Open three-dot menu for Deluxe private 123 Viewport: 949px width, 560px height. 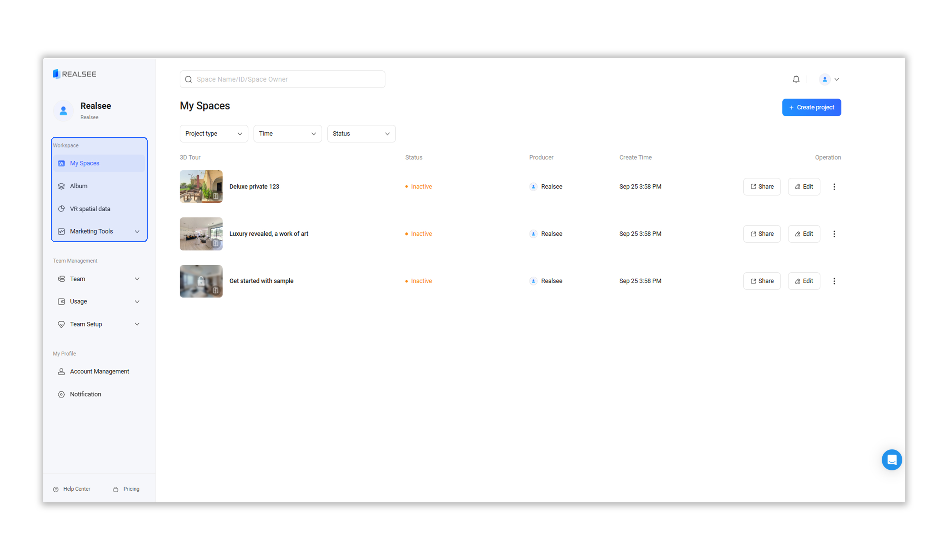pos(834,186)
